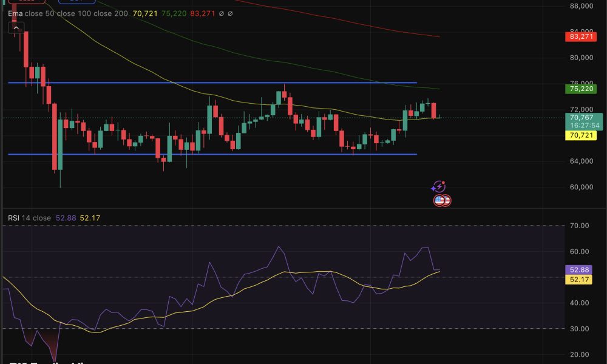Select the purple 52.88 value in the RSI legend

coord(67,218)
